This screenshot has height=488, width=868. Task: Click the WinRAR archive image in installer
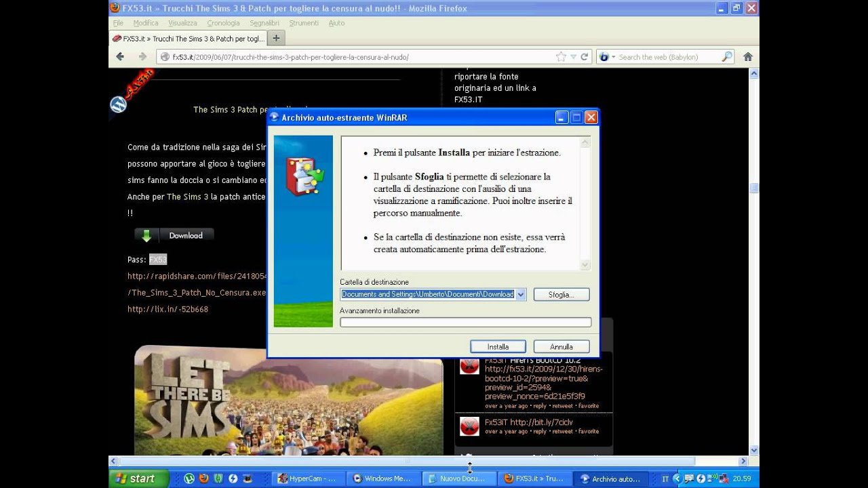coord(304,176)
